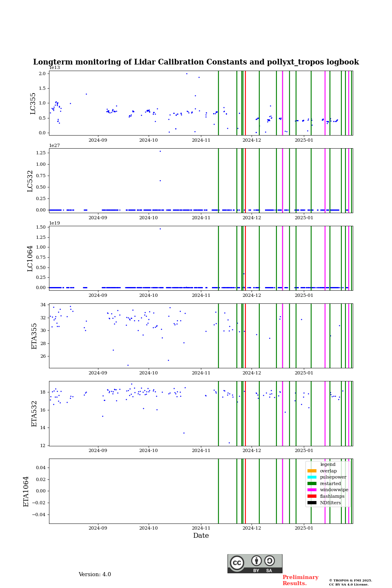Click the red flashlamps line in ETA355 plot
Image resolution: width=392 pixels, height=588 pixels.
[x=245, y=336]
